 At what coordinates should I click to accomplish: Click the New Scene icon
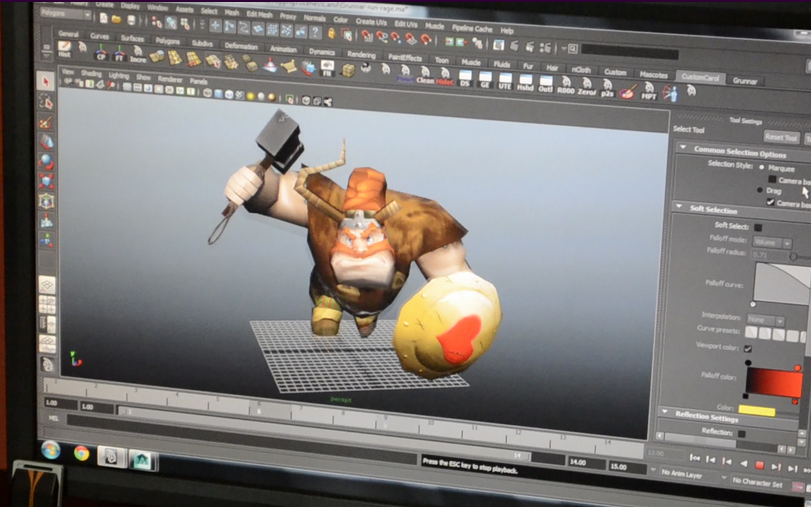[104, 18]
